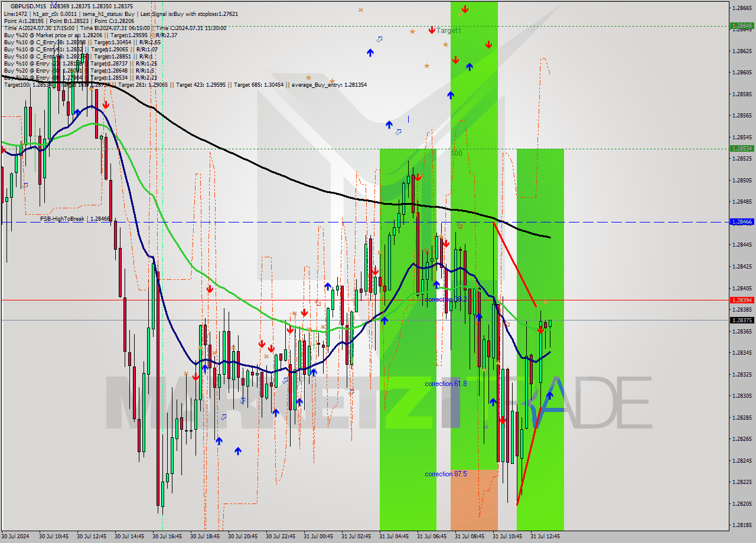Click the 1.28305 price axis label
This screenshot has height=543, width=756.
point(742,395)
